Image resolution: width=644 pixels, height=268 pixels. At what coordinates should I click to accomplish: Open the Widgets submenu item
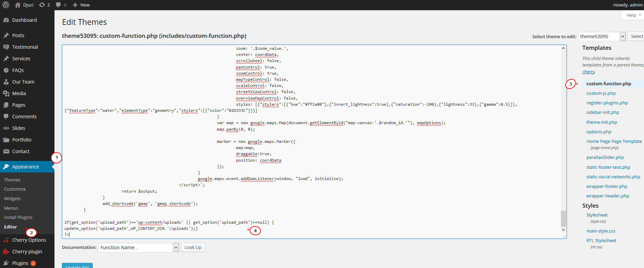(12, 198)
